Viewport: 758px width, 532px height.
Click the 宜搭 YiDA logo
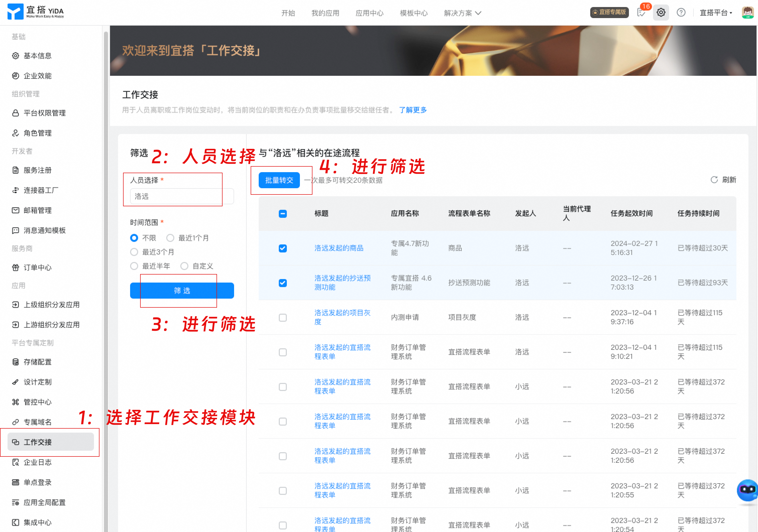coord(36,12)
